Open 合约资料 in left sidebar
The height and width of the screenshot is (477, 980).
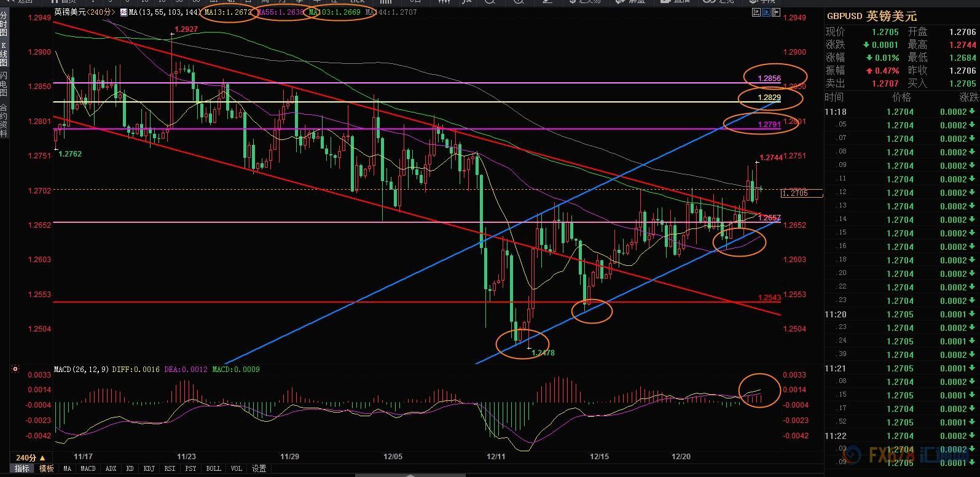pos(4,120)
